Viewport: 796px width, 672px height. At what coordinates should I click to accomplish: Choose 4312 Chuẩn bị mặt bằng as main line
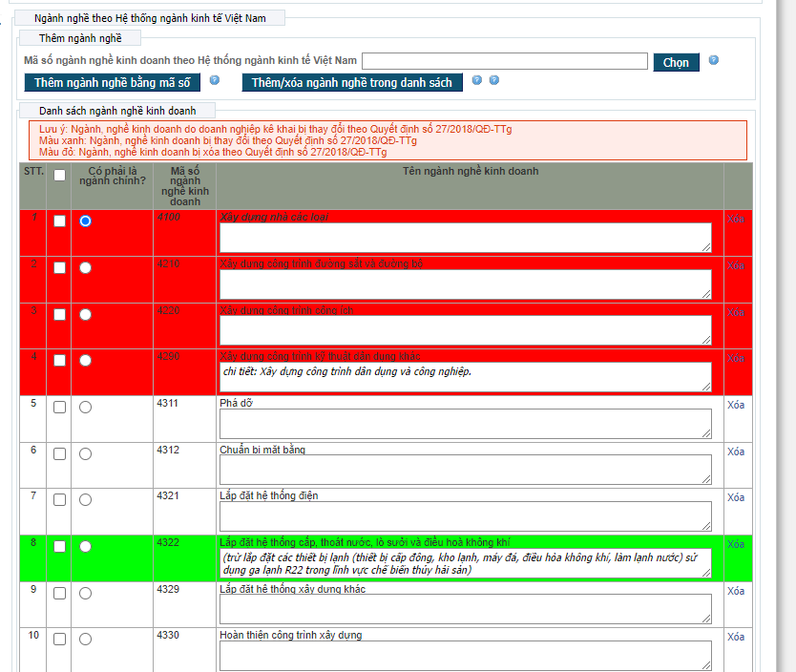pos(86,453)
